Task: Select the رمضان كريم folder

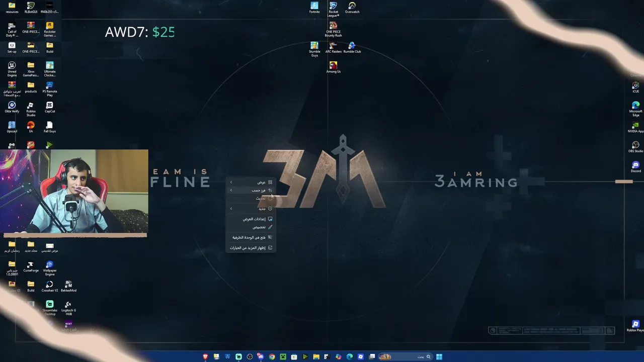Action: pos(12,246)
